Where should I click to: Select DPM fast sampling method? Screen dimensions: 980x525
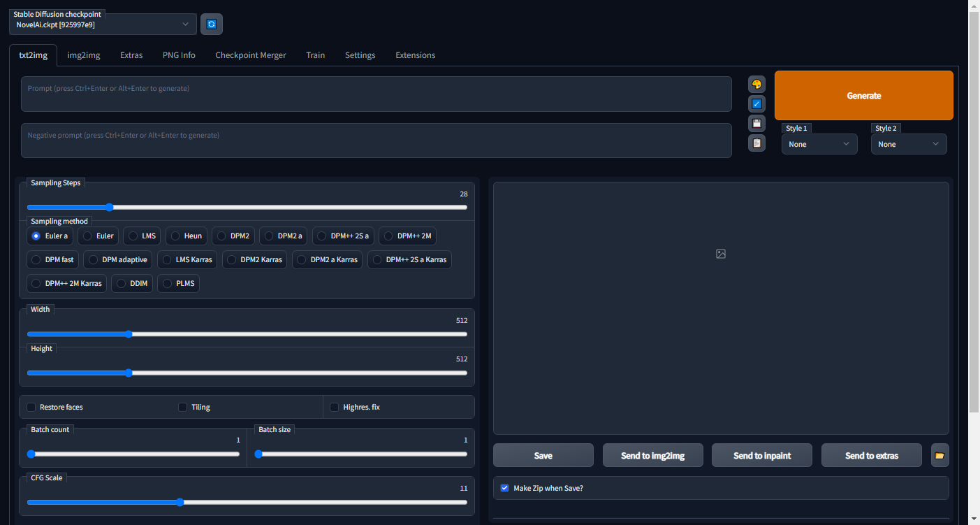tap(53, 259)
